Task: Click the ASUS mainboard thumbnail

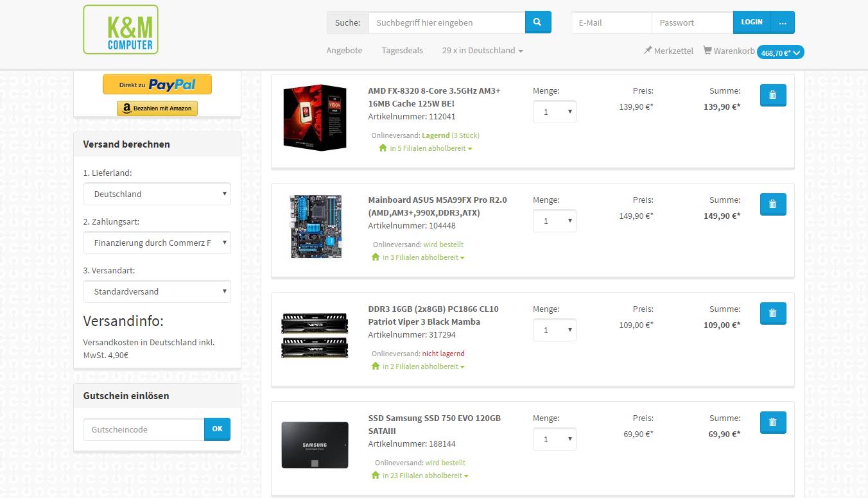Action: pos(315,227)
